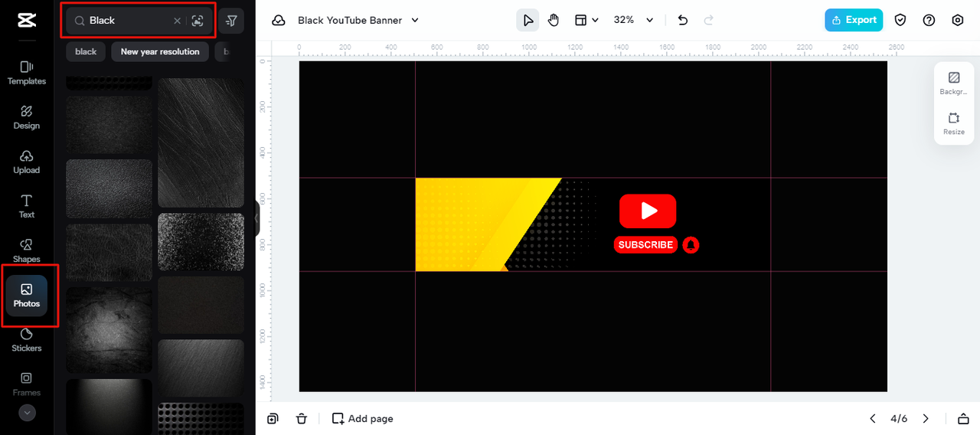Undo the last action
This screenshot has width=980, height=435.
pyautogui.click(x=683, y=20)
